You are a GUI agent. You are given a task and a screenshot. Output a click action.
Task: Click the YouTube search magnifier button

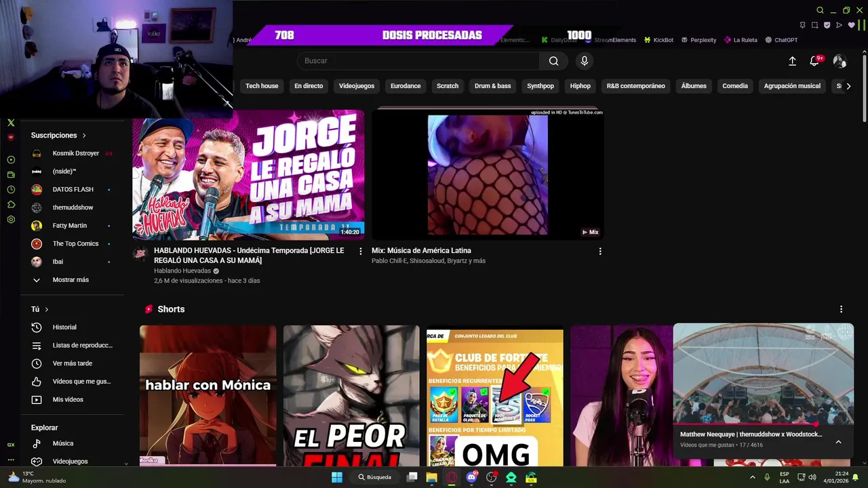553,61
